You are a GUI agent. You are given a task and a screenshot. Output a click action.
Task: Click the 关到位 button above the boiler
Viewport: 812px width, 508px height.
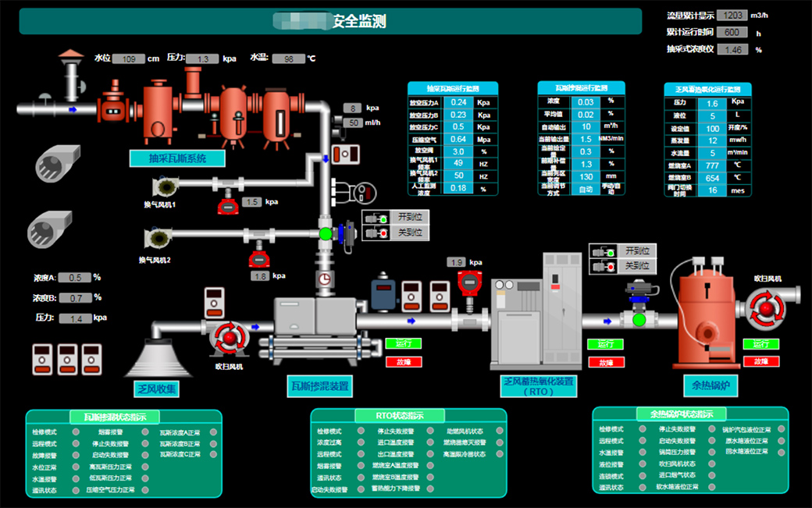(x=637, y=266)
